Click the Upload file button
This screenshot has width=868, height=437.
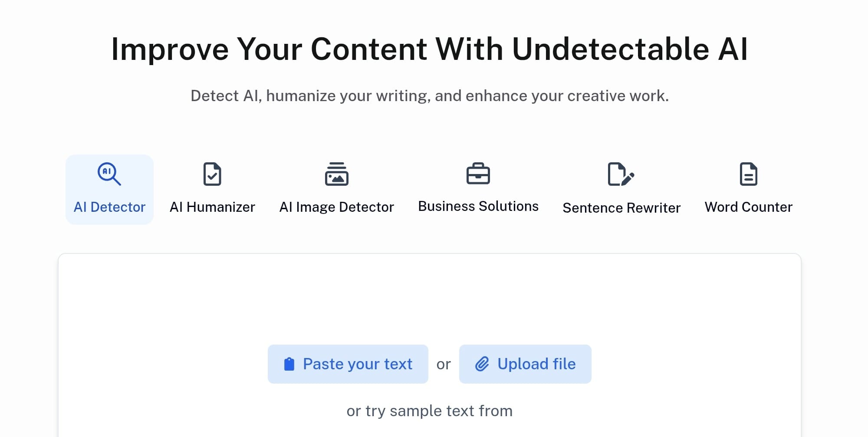click(x=525, y=364)
